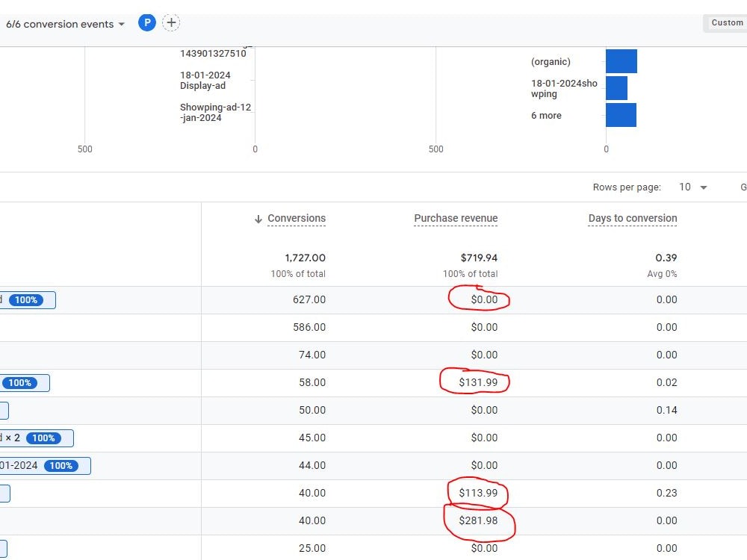
Task: Click the $131.99 purchase revenue cell
Action: [x=478, y=382]
